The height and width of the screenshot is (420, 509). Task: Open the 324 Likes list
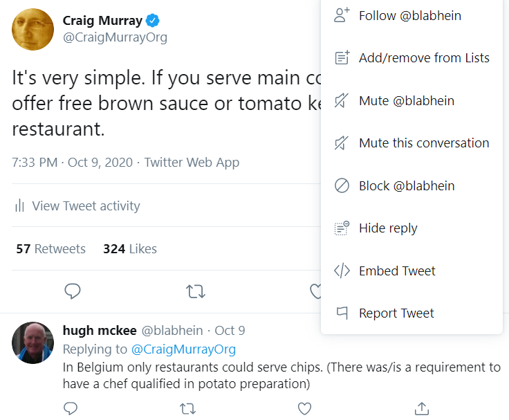click(130, 249)
